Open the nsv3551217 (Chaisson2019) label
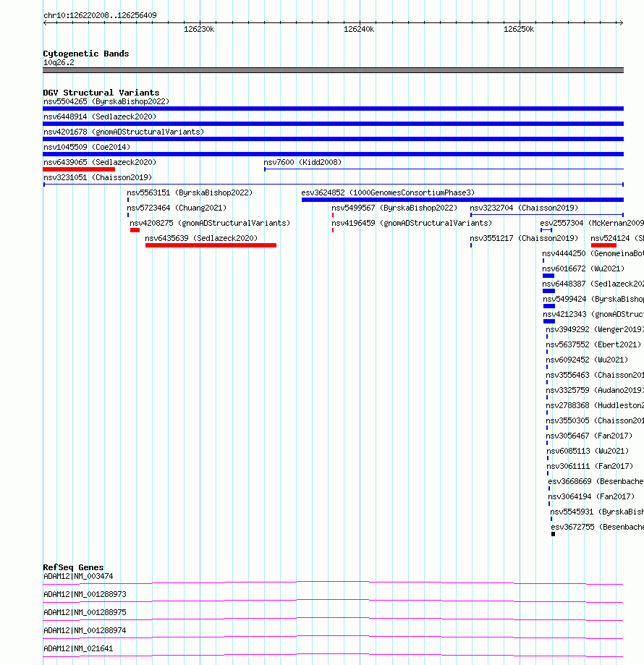 coord(524,238)
